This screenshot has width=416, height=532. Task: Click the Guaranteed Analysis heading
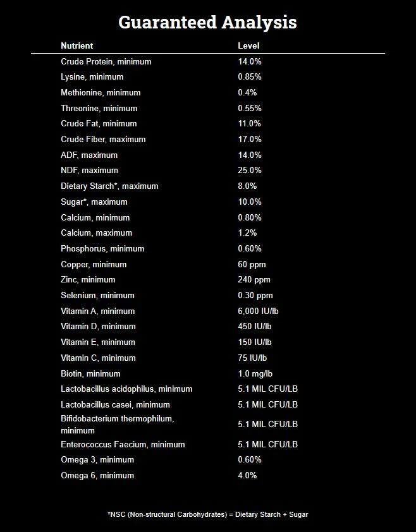point(207,23)
